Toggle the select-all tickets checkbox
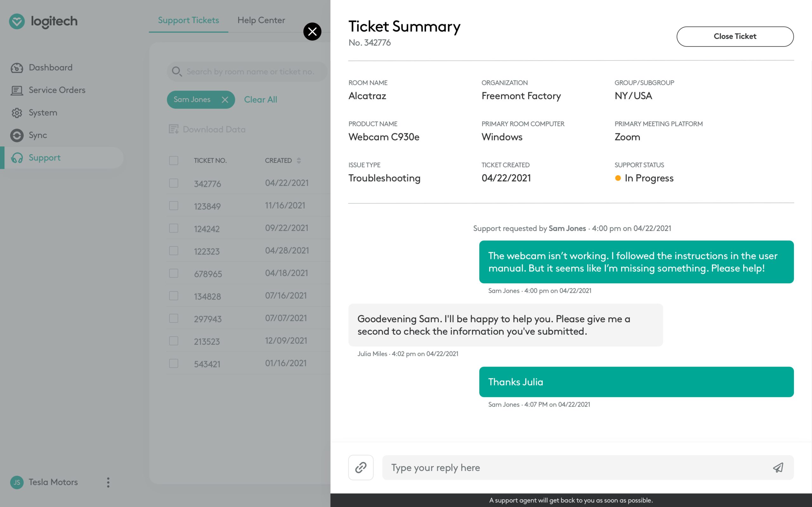Screen dimensions: 812x507 (174, 160)
